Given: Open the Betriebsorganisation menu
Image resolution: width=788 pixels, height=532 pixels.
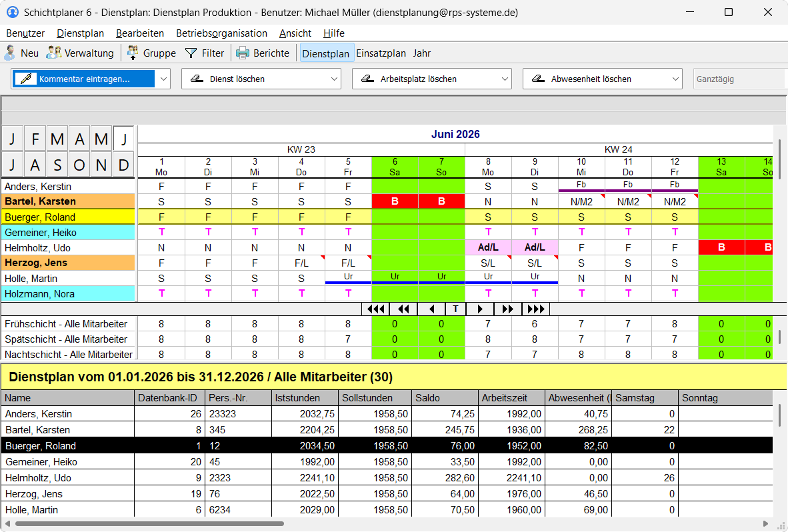Looking at the screenshot, I should point(221,33).
